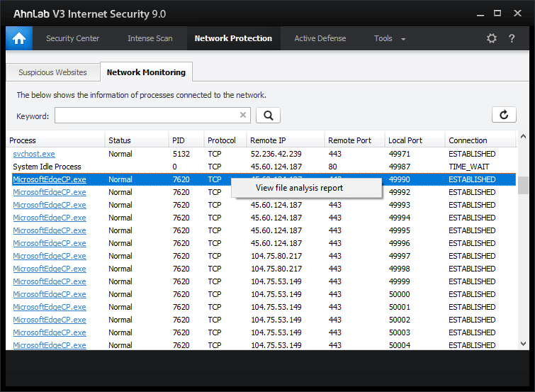This screenshot has width=535, height=392.
Task: Type in the Keyword search field
Action: point(145,116)
